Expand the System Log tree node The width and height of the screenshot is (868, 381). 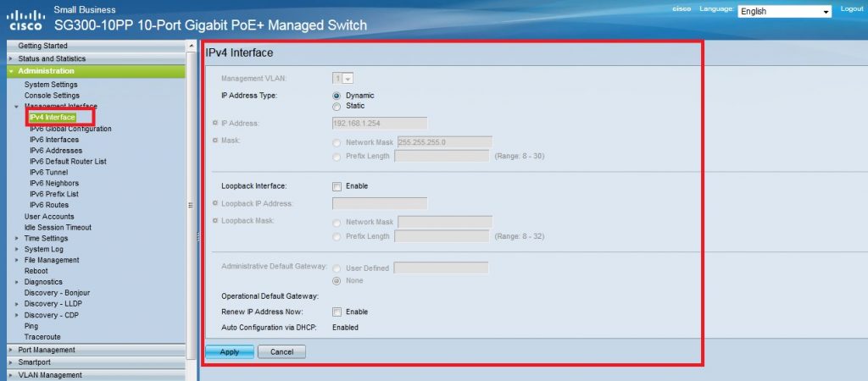pos(17,250)
